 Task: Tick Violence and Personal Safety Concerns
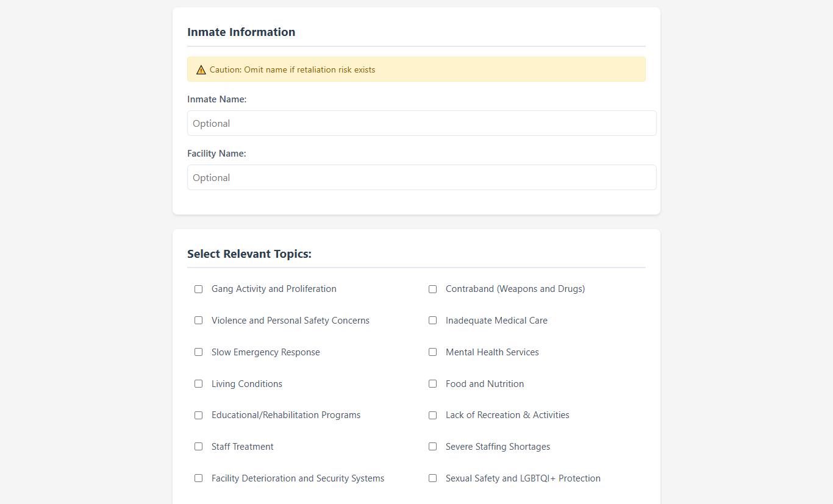coord(198,321)
